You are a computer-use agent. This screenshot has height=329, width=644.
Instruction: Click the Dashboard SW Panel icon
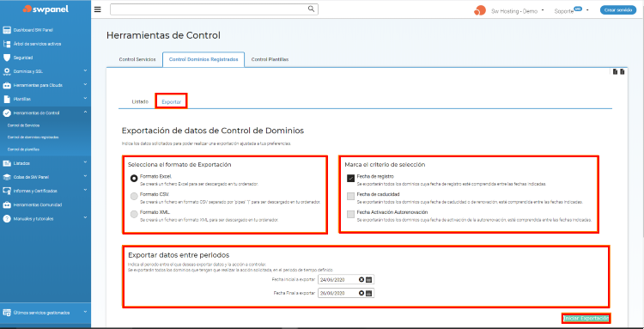pyautogui.click(x=7, y=30)
